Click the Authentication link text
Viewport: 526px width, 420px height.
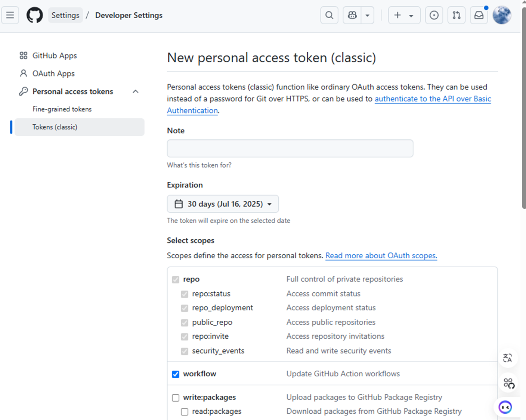tap(192, 111)
